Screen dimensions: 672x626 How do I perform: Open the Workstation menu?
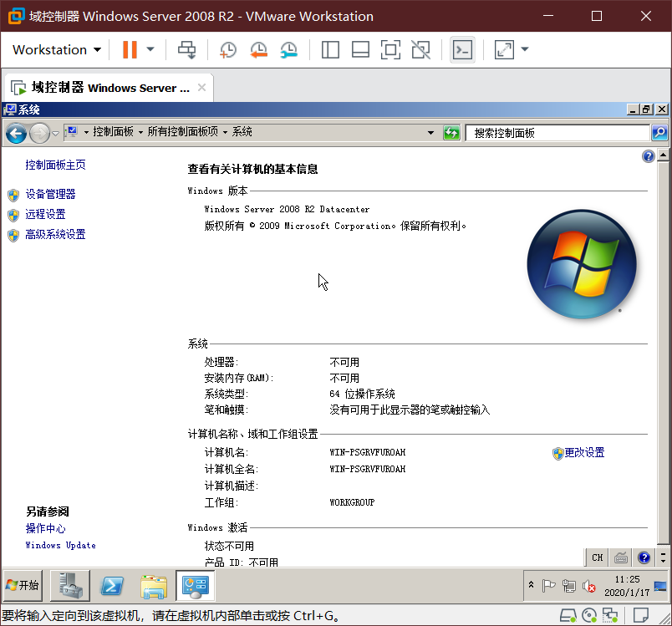57,49
